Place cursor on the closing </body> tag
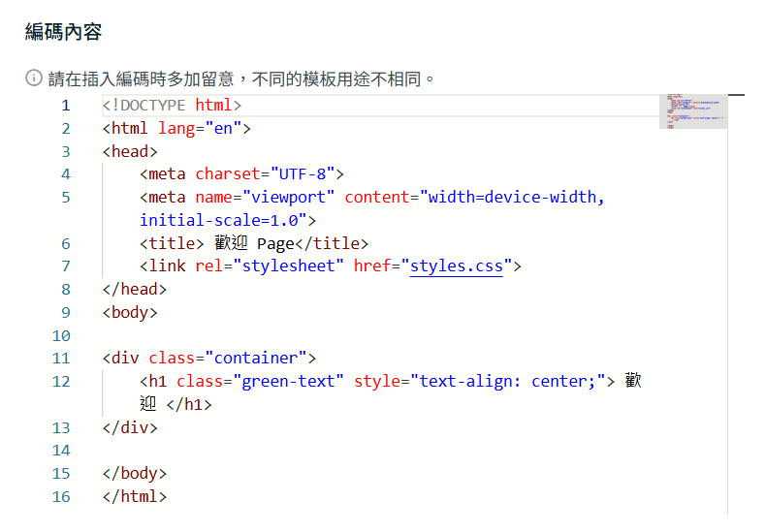 point(135,474)
